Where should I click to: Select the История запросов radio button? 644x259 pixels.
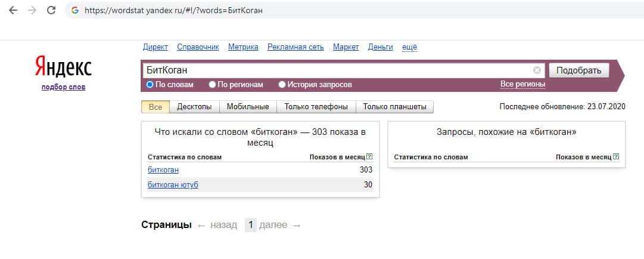click(282, 85)
